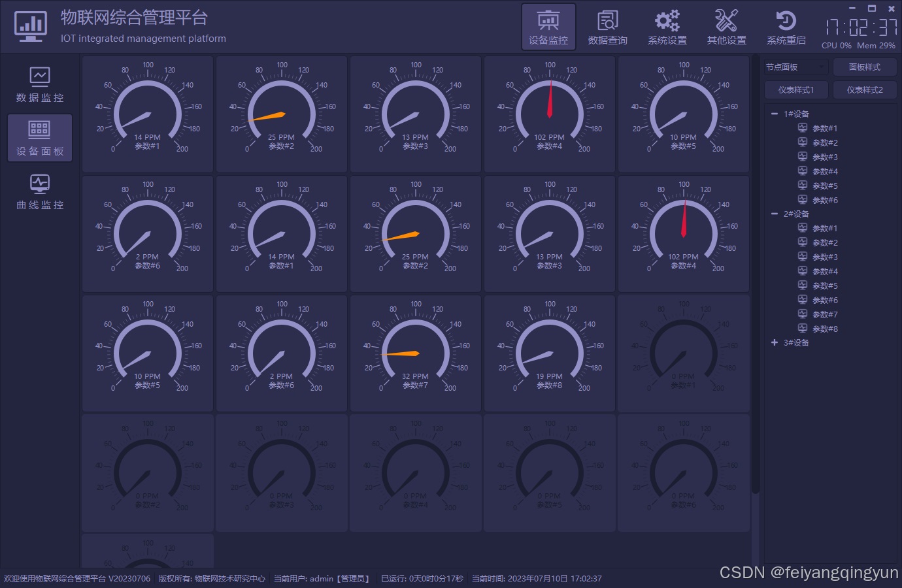Select the 参数#2 icon under 2#设备

click(x=803, y=242)
